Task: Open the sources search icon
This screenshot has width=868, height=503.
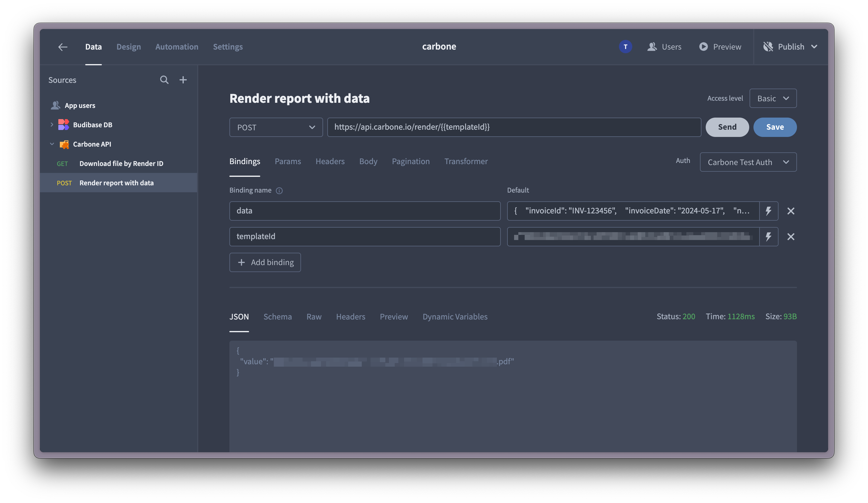Action: coord(164,80)
